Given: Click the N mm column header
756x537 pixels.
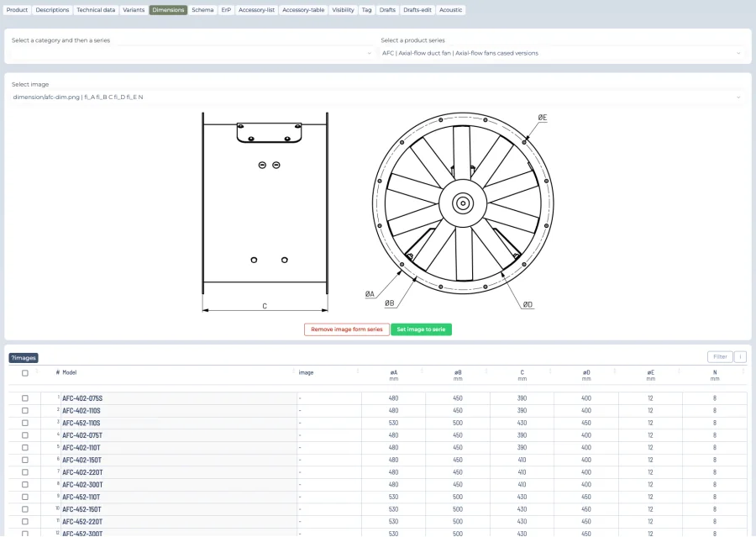Looking at the screenshot, I should pos(715,376).
